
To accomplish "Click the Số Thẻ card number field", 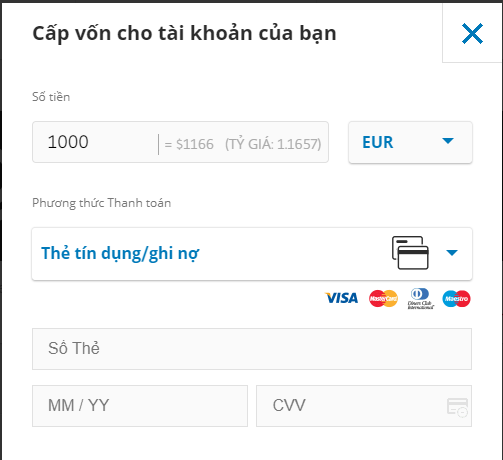I will [252, 349].
